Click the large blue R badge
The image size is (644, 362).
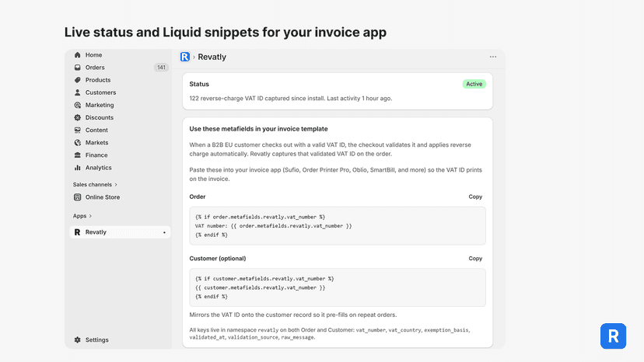613,336
